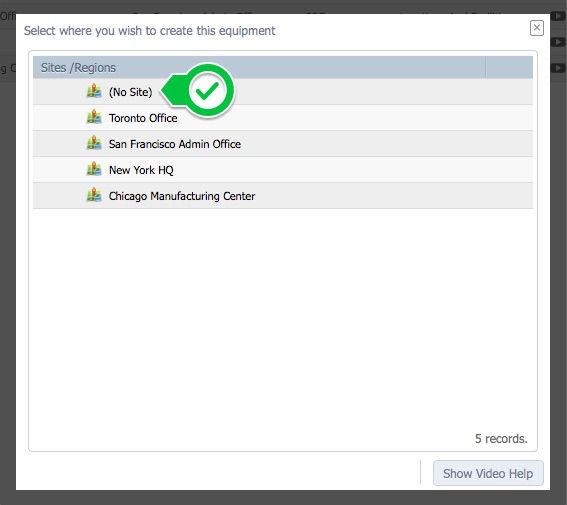Choose Toronto Office from the site list
Image resolution: width=567 pixels, height=505 pixels.
[143, 118]
